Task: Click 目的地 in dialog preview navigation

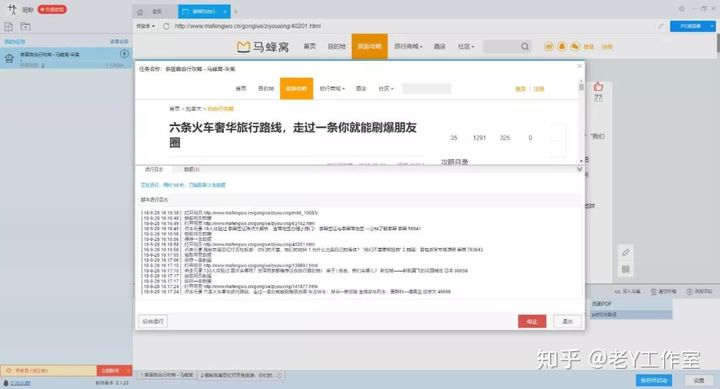Action: [x=266, y=88]
